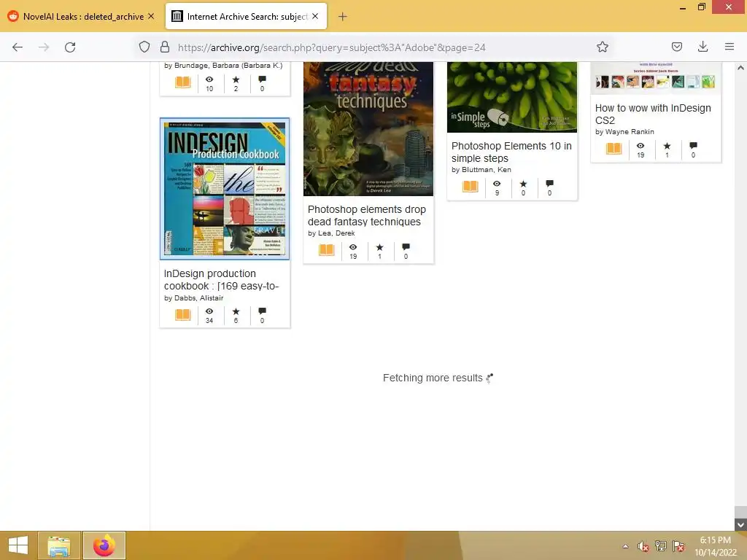Close the Internet Archive Search tab
Image resolution: width=747 pixels, height=560 pixels.
[315, 16]
